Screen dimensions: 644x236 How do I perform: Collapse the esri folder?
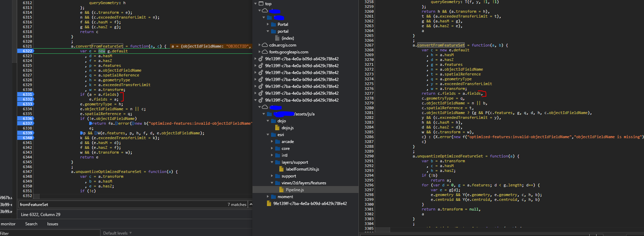point(268,135)
